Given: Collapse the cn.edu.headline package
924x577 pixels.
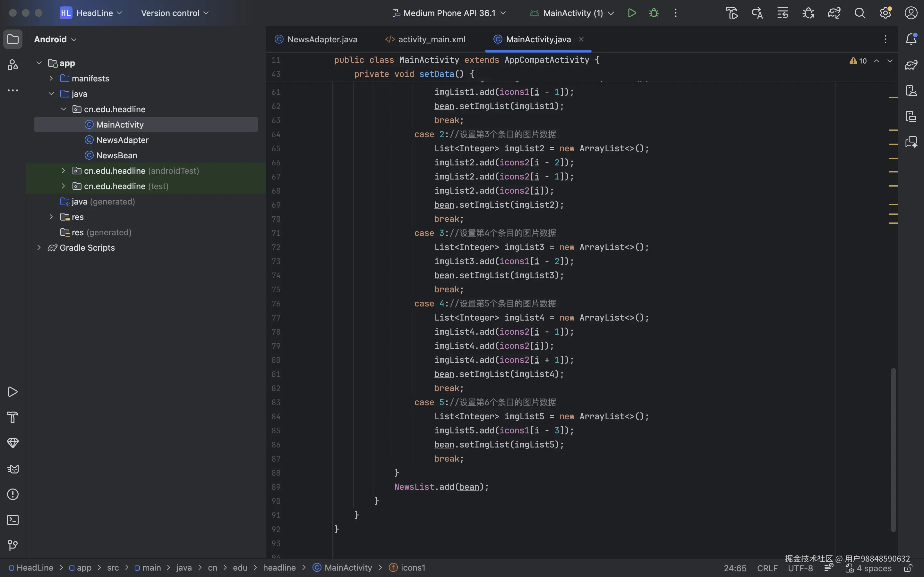Looking at the screenshot, I should (x=64, y=109).
